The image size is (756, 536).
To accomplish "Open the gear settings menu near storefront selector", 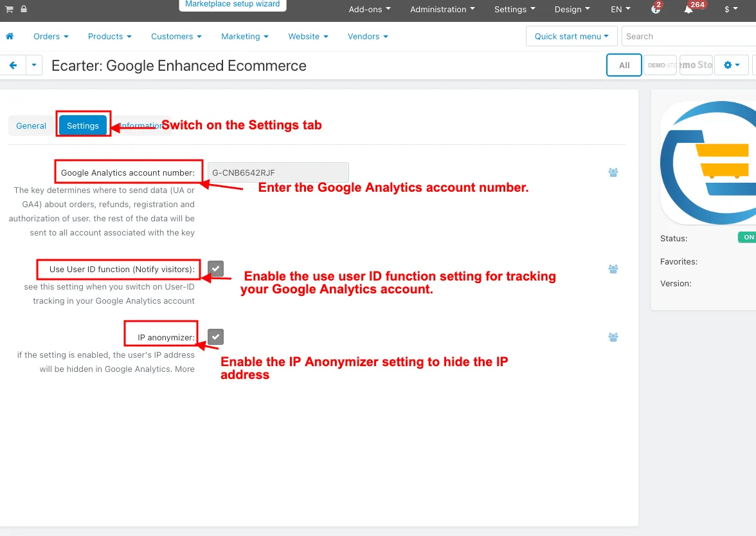I will coord(732,65).
